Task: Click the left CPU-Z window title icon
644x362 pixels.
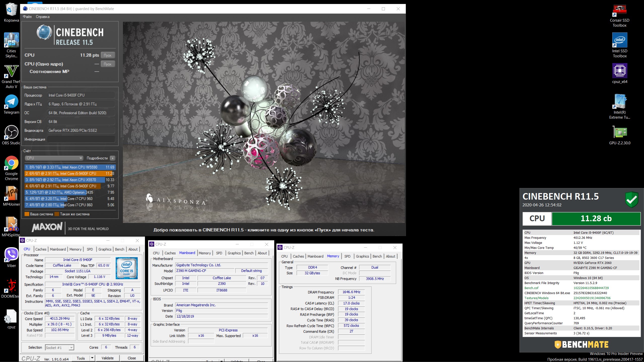Action: coord(23,240)
